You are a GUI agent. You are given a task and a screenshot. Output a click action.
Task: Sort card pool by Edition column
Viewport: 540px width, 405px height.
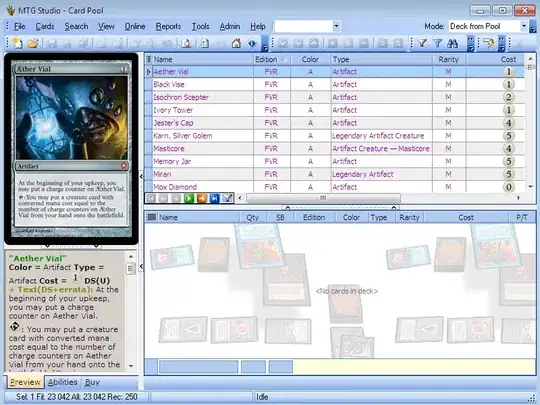tap(271, 59)
